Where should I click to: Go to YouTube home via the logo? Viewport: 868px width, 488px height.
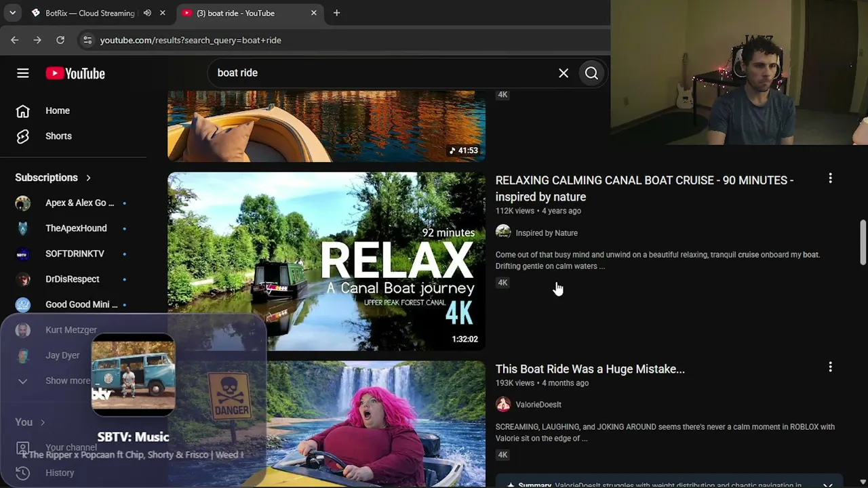coord(75,73)
